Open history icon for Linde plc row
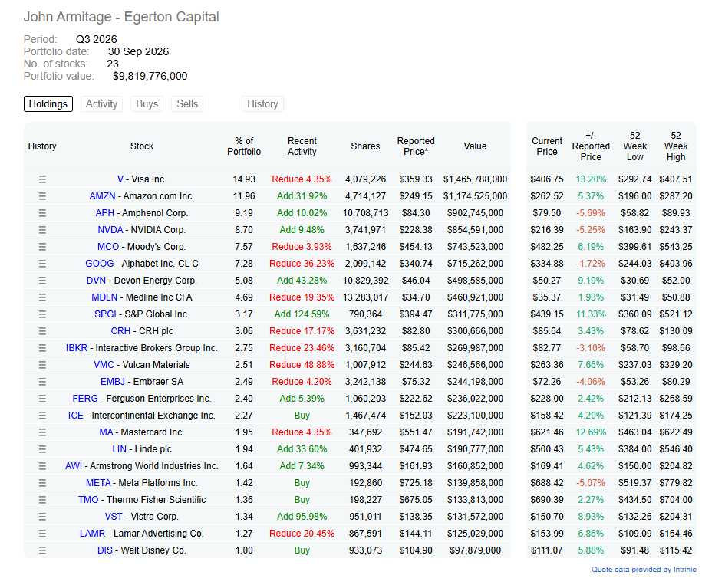Screen dimensions: 725x588 (x=42, y=449)
